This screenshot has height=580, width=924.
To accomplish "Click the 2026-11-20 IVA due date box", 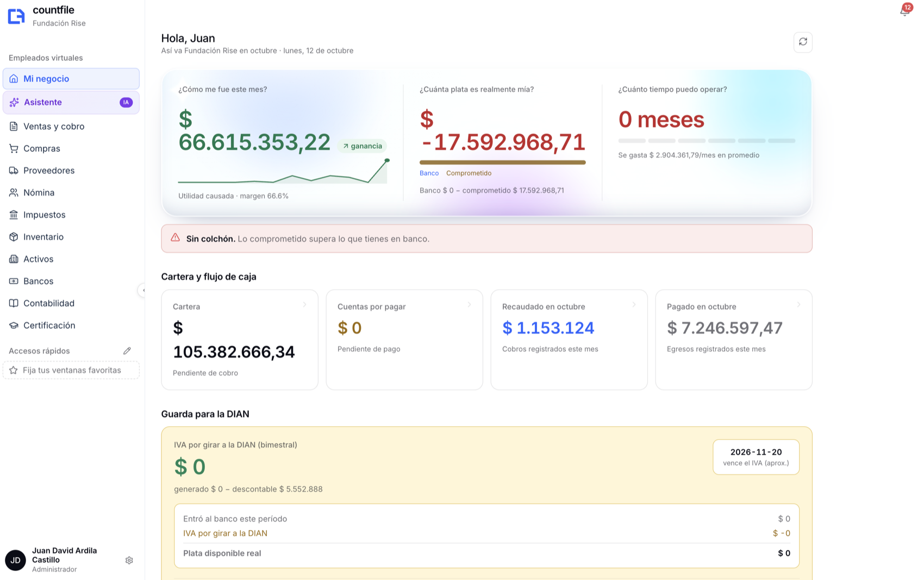I will [x=756, y=457].
